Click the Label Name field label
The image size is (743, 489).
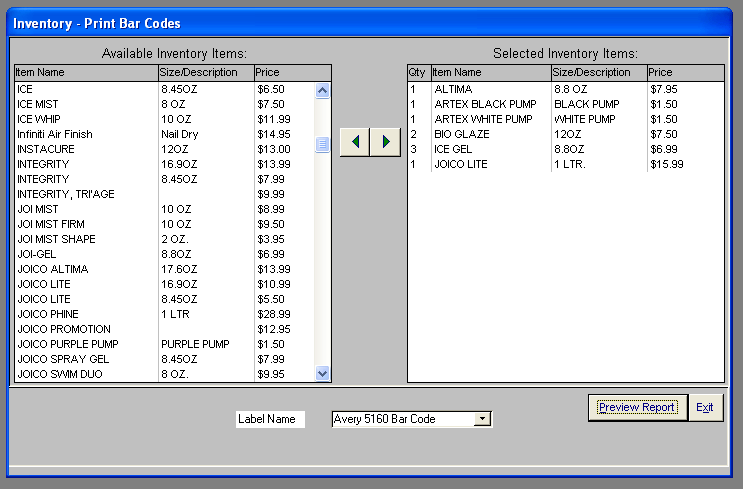[x=271, y=419]
